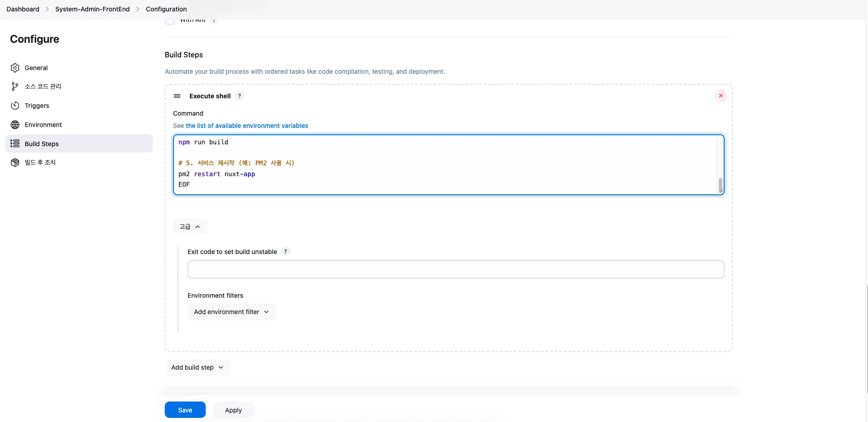Click chevron after Dashboard breadcrumb
The image size is (868, 422).
tap(47, 9)
